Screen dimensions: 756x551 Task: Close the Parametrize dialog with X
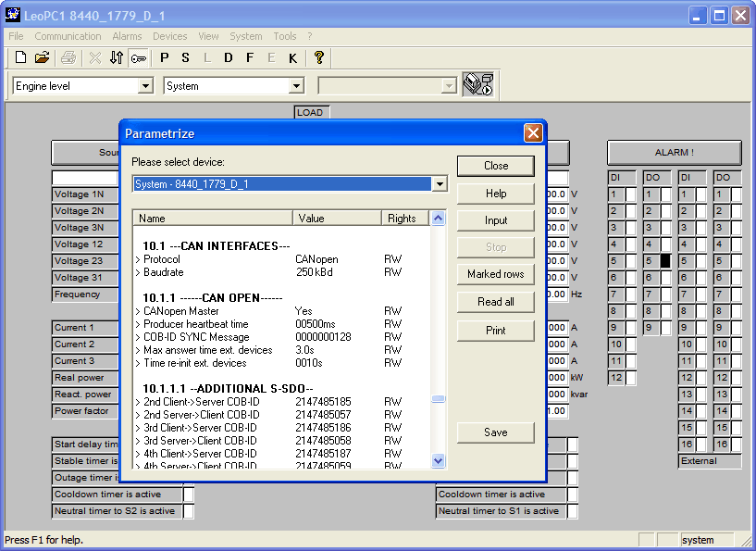click(533, 132)
